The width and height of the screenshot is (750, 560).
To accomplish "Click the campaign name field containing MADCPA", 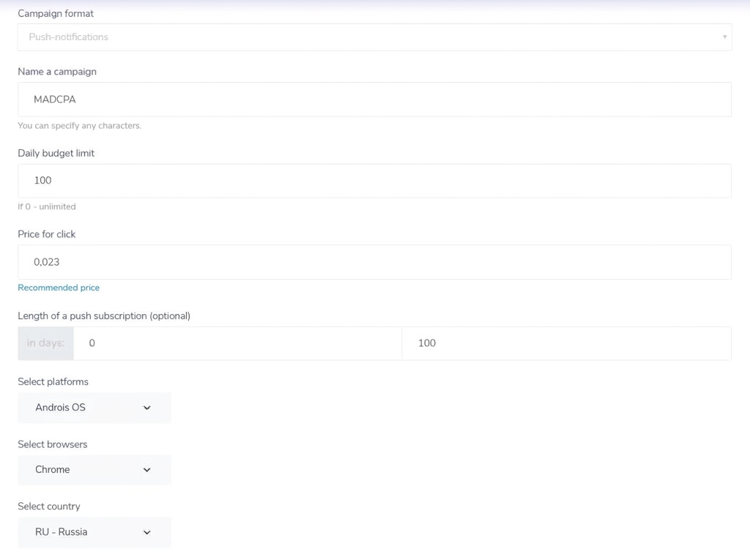I will pyautogui.click(x=374, y=100).
